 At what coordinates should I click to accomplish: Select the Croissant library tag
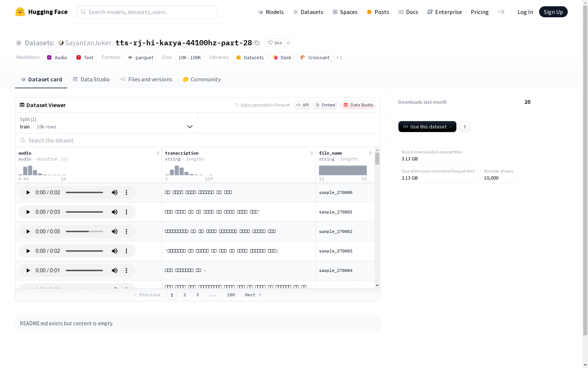(315, 57)
